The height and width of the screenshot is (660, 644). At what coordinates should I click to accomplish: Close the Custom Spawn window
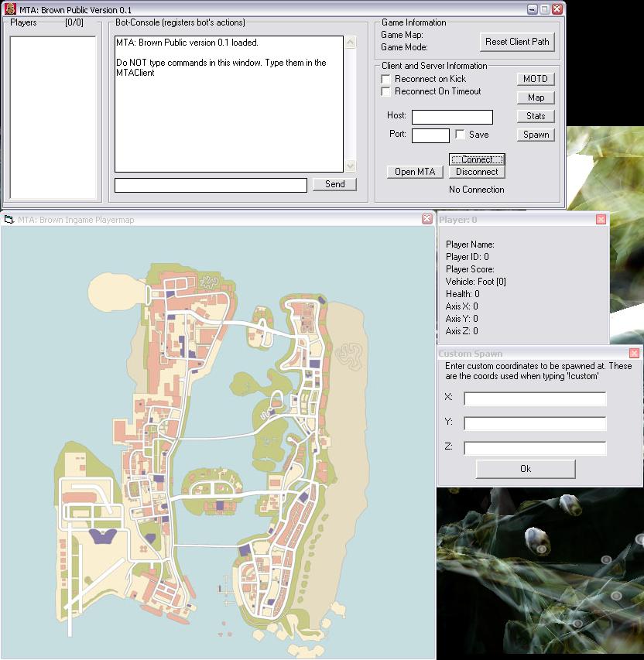[634, 354]
